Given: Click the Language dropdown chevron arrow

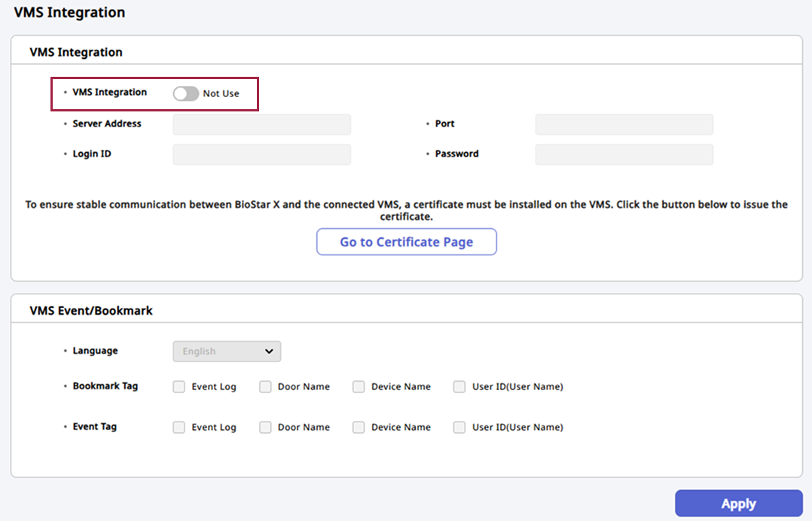Looking at the screenshot, I should point(269,352).
